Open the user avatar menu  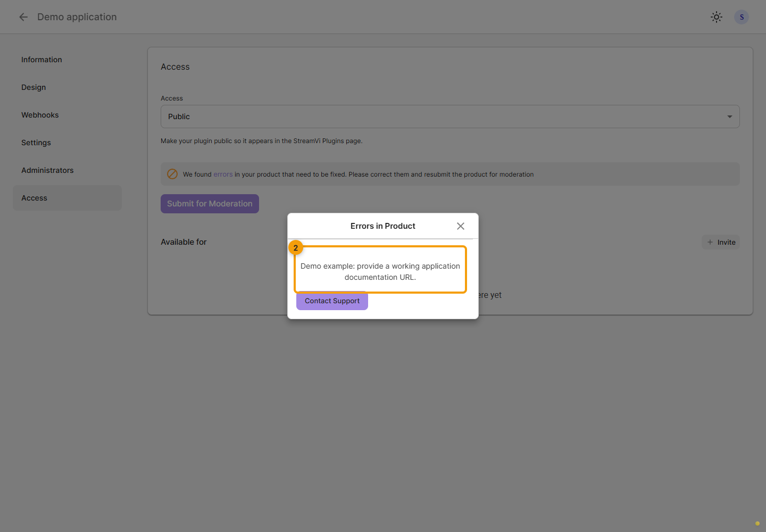click(x=742, y=17)
